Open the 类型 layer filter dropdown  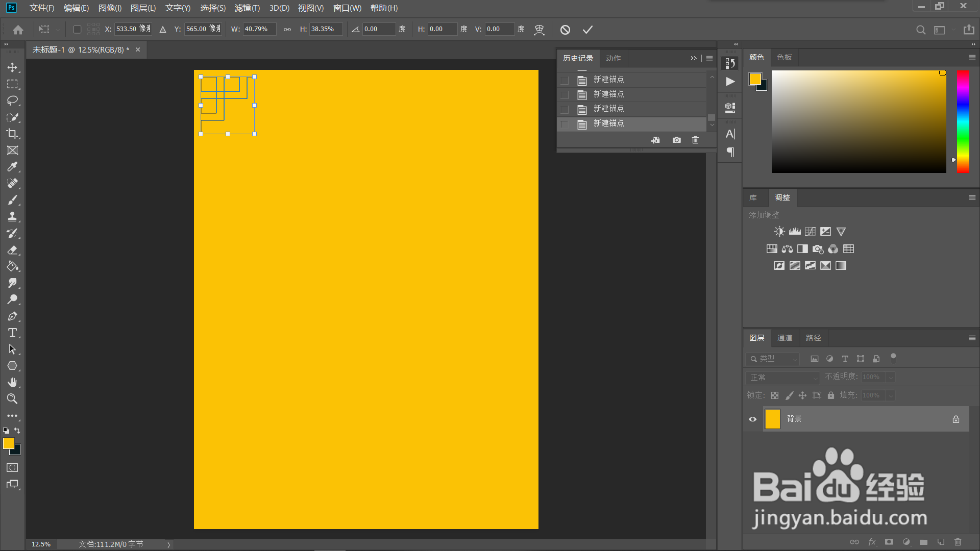(x=773, y=359)
